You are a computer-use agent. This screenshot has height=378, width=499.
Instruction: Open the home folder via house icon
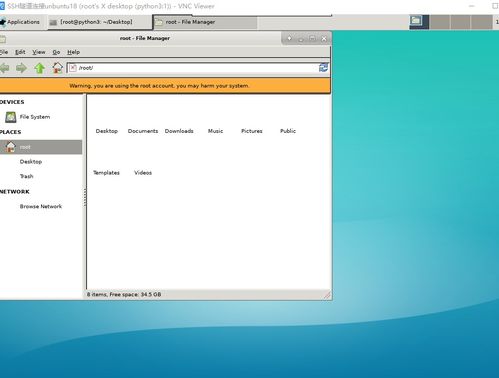click(x=57, y=68)
